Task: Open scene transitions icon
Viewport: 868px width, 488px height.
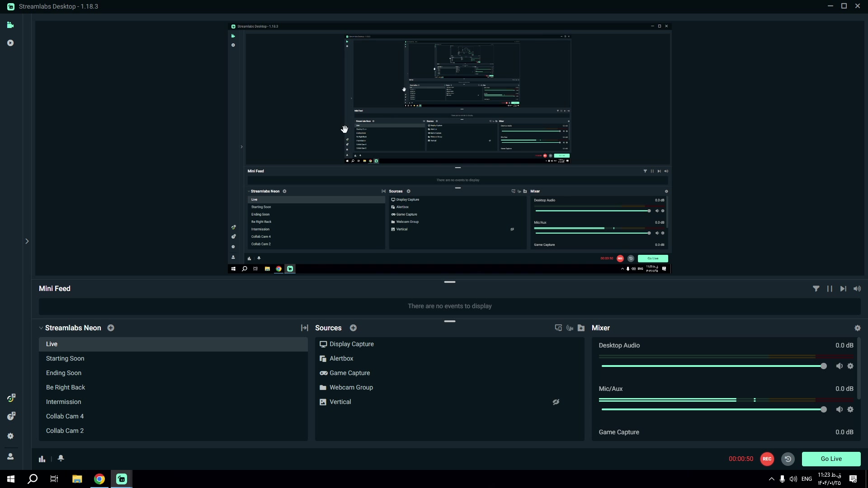Action: pyautogui.click(x=305, y=328)
